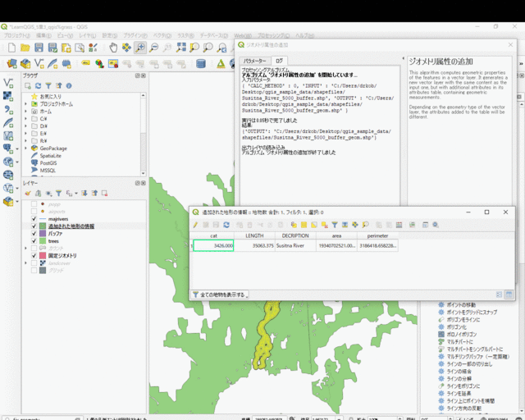The image size is (525, 420).
Task: Toggle visibility of majrivers layer
Action: [x=34, y=219]
